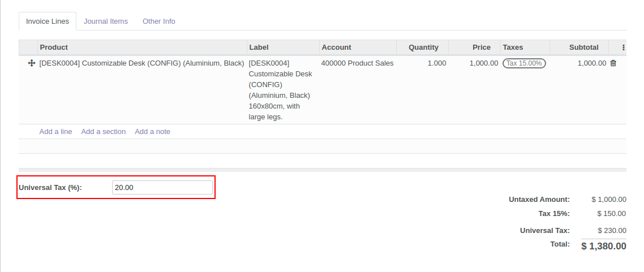This screenshot has width=644, height=272.
Task: Click the Tax 15.00% tag
Action: (x=523, y=63)
